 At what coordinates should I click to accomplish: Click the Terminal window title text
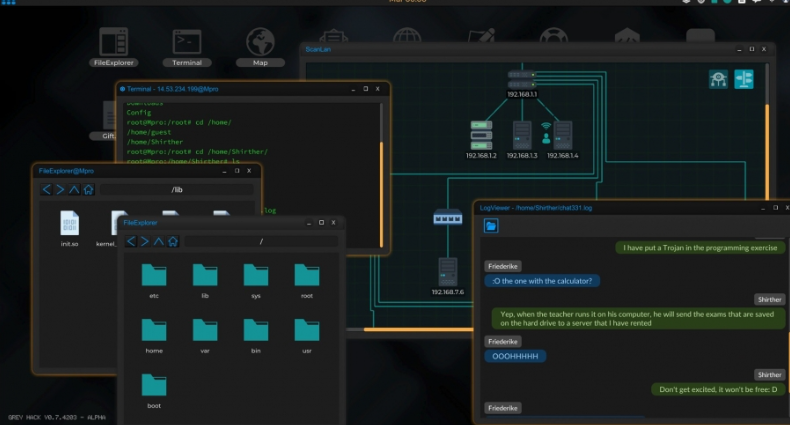click(172, 89)
